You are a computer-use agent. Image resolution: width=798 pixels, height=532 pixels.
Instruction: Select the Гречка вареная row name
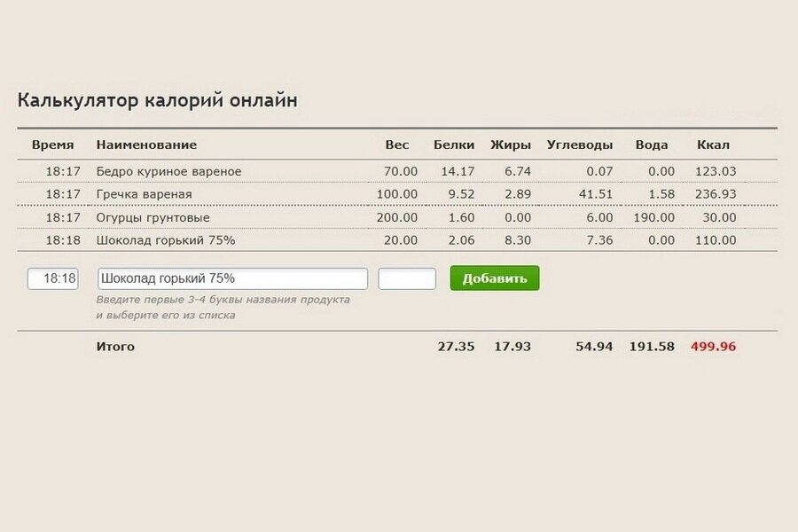pyautogui.click(x=144, y=194)
